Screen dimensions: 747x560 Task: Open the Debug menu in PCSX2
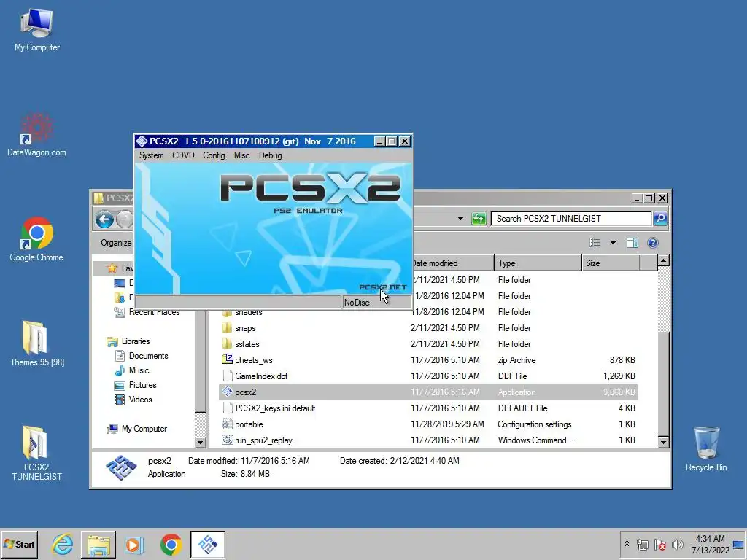pyautogui.click(x=270, y=155)
